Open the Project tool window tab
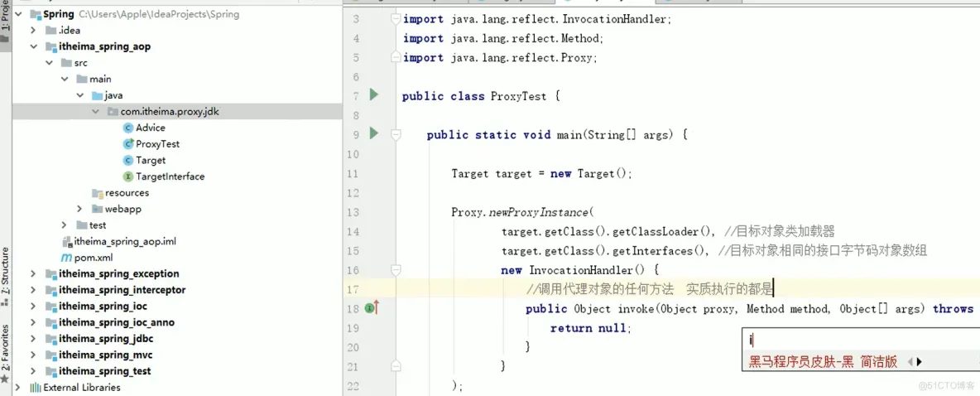Viewport: 980px width, 396px height. 6,21
